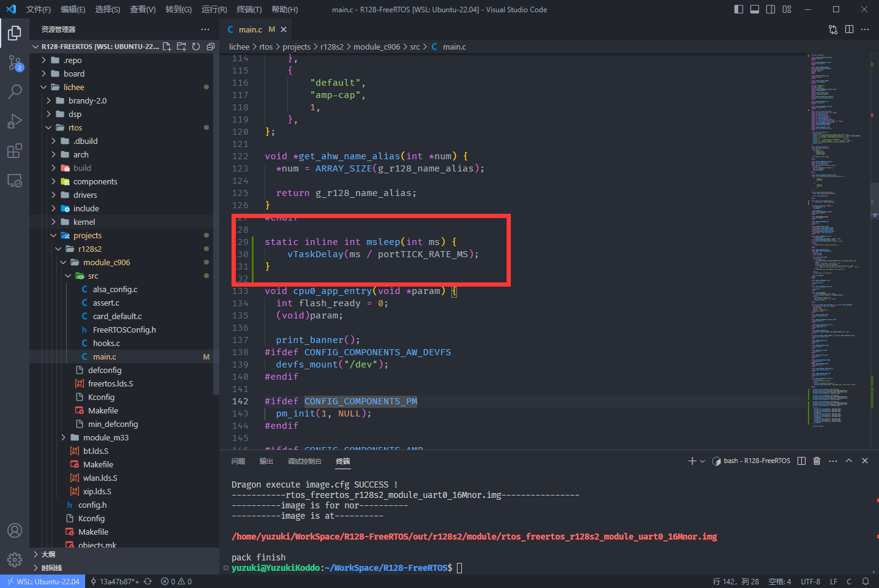879x588 pixels.
Task: Open hooks.c in the file explorer
Action: click(x=106, y=343)
